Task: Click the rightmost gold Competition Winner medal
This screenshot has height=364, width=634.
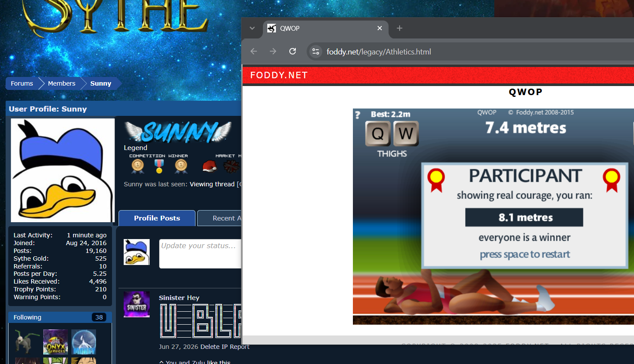Action: [181, 166]
